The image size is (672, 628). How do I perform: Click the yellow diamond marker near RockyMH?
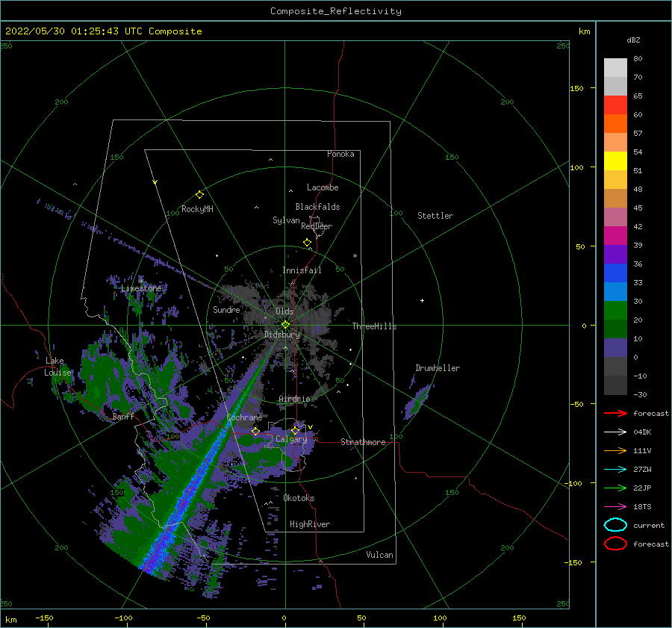pyautogui.click(x=199, y=195)
